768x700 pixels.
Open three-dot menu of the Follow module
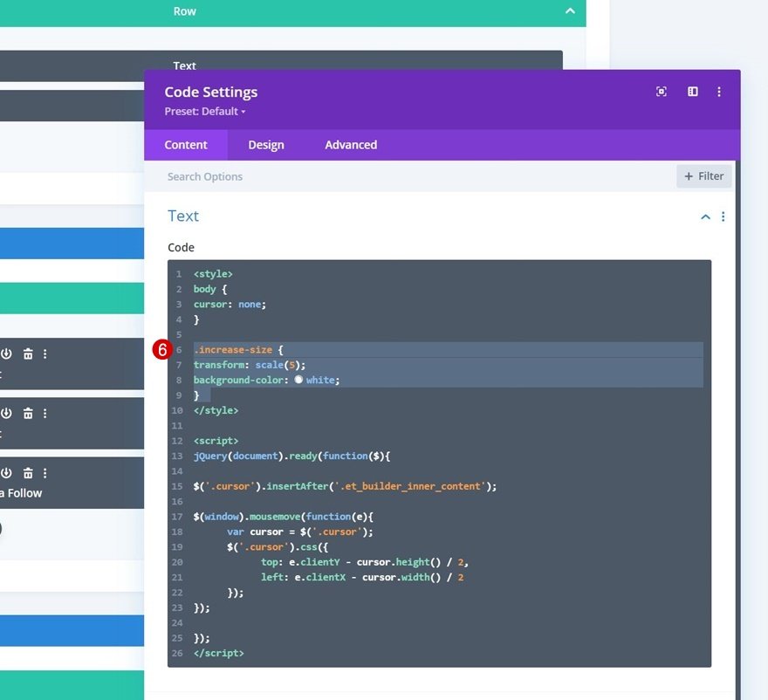[45, 473]
